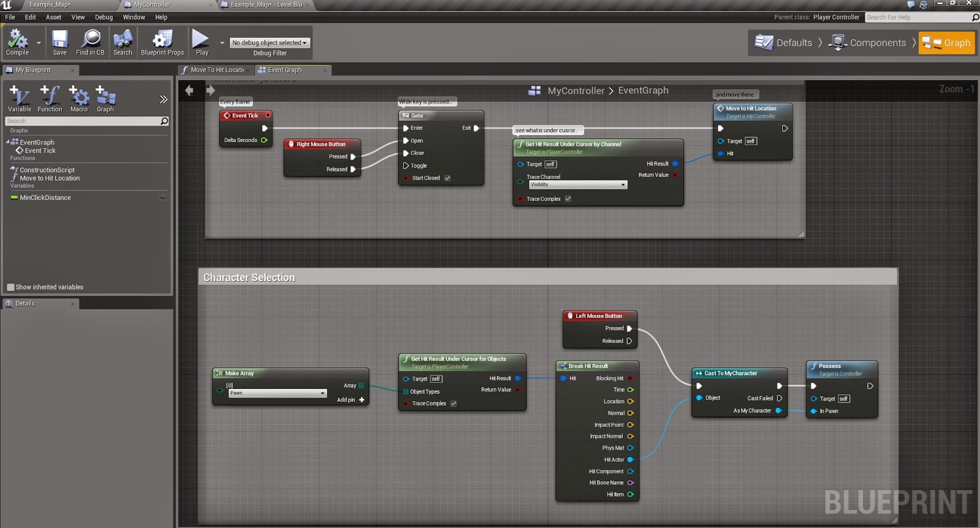The image size is (980, 528).
Task: Open the Search toolbar tool
Action: pyautogui.click(x=123, y=42)
